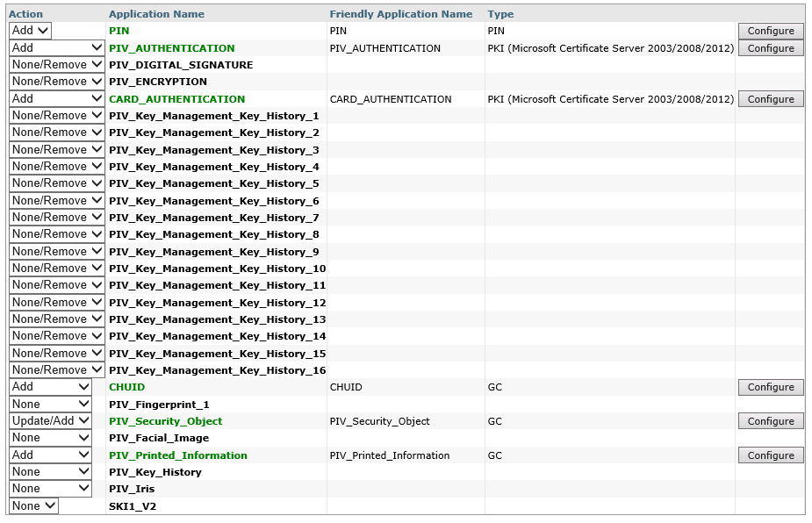Click Configure button for PIN application
Screen dimensions: 812x523
[770, 31]
